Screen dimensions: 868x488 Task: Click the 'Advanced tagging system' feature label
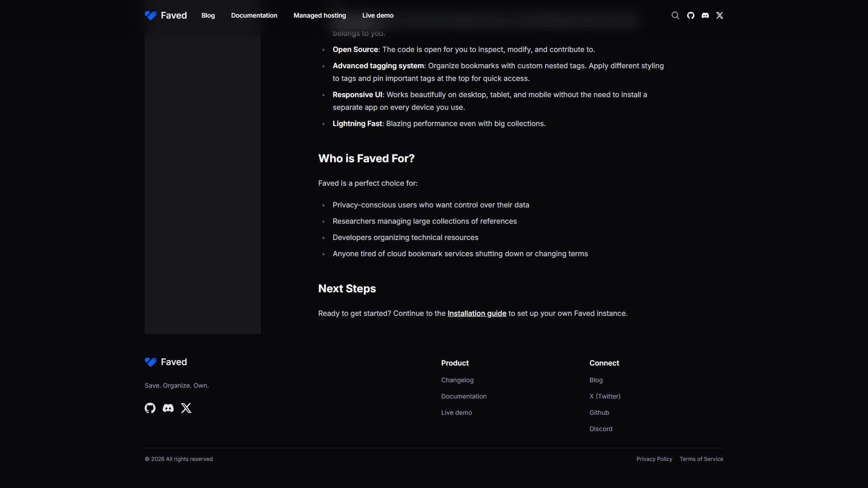click(378, 66)
